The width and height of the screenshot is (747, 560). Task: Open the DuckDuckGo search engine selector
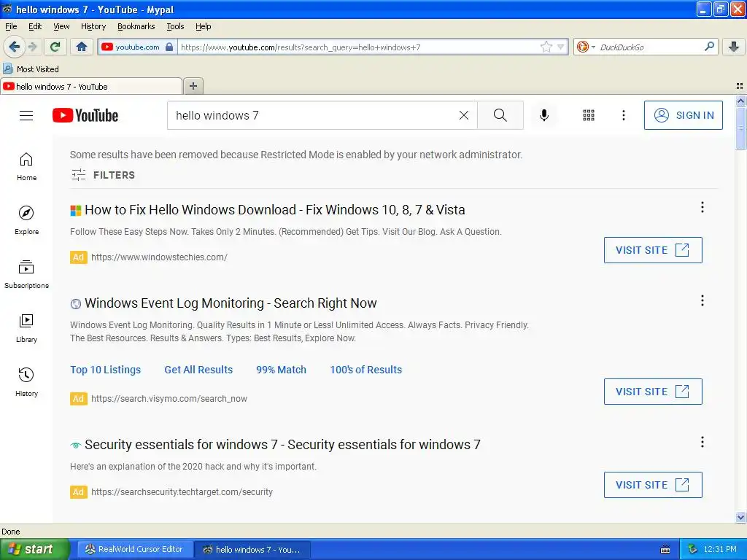[586, 47]
